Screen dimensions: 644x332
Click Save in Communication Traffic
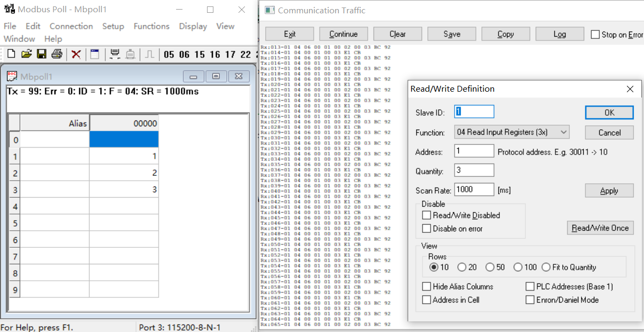452,34
